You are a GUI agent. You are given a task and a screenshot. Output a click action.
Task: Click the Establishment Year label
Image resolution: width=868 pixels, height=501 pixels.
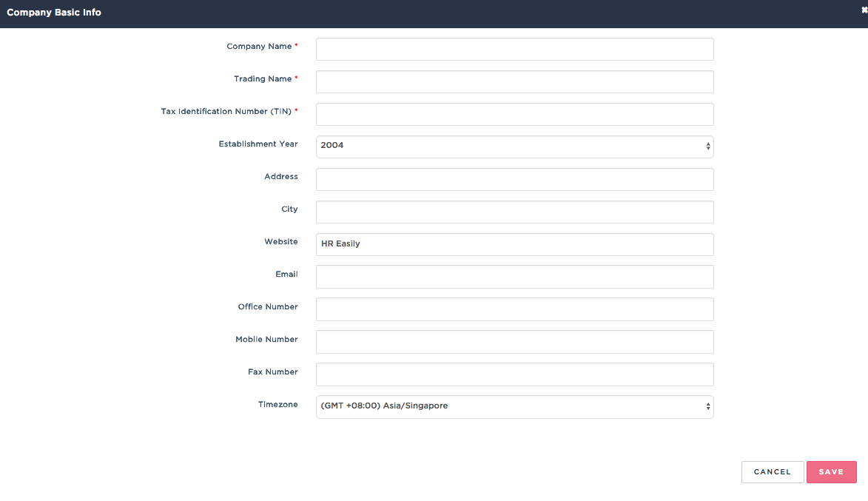click(x=258, y=144)
